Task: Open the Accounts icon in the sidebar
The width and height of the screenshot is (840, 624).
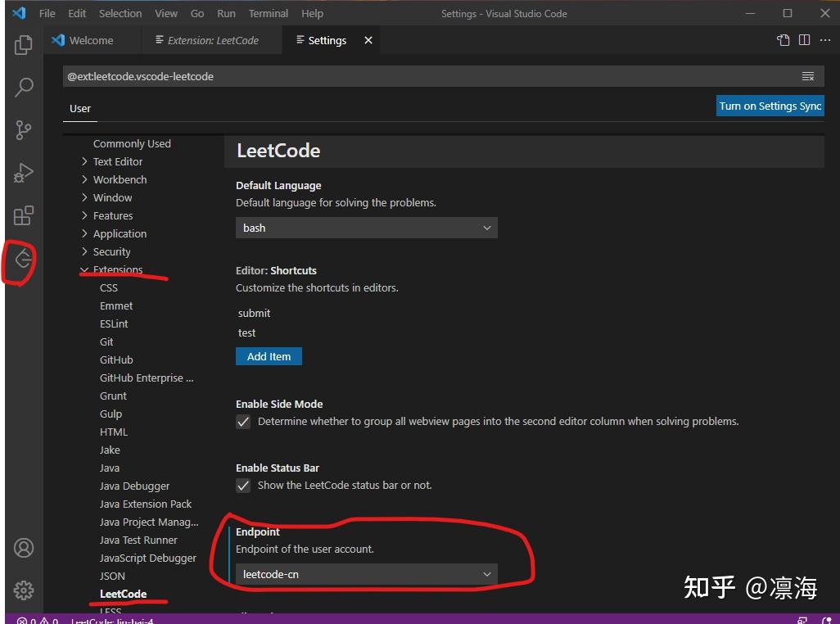Action: (x=23, y=548)
